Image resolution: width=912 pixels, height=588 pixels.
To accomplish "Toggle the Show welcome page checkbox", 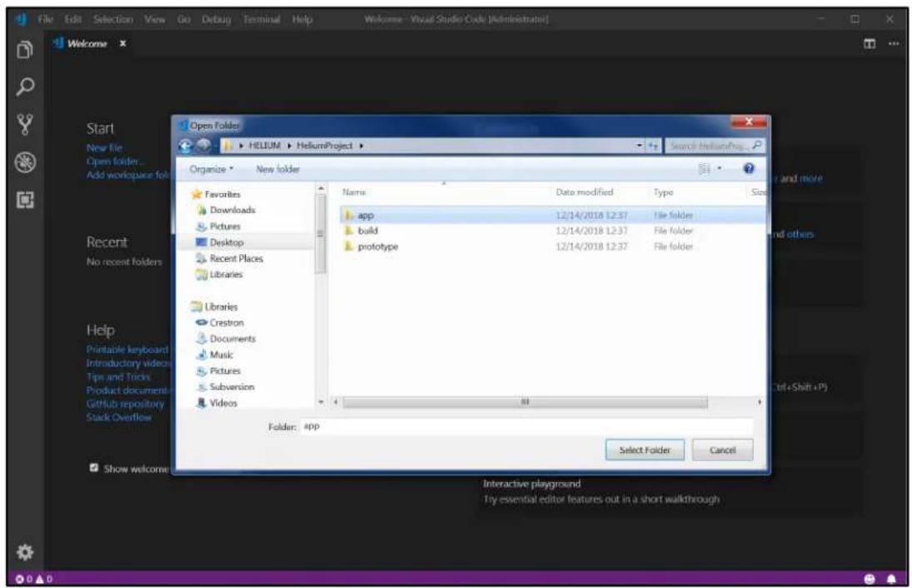I will (x=94, y=467).
